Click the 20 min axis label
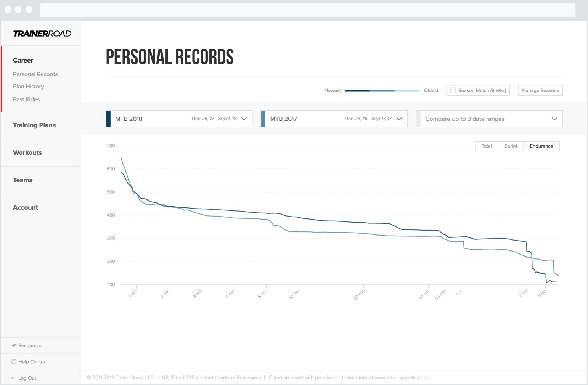This screenshot has height=385, width=588. coord(359,295)
